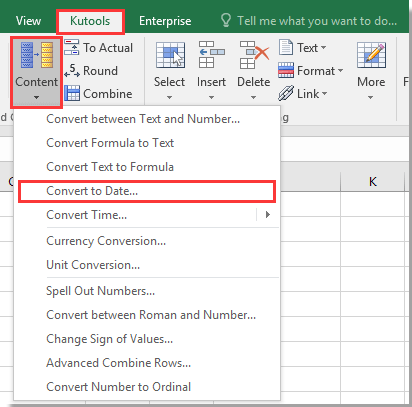Screen dimensions: 412x407
Task: Expand the Content dropdown arrow
Action: click(x=36, y=97)
